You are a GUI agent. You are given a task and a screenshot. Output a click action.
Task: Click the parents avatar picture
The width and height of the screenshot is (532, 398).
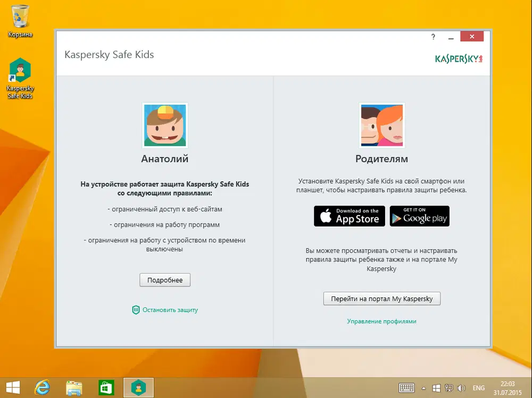(381, 125)
